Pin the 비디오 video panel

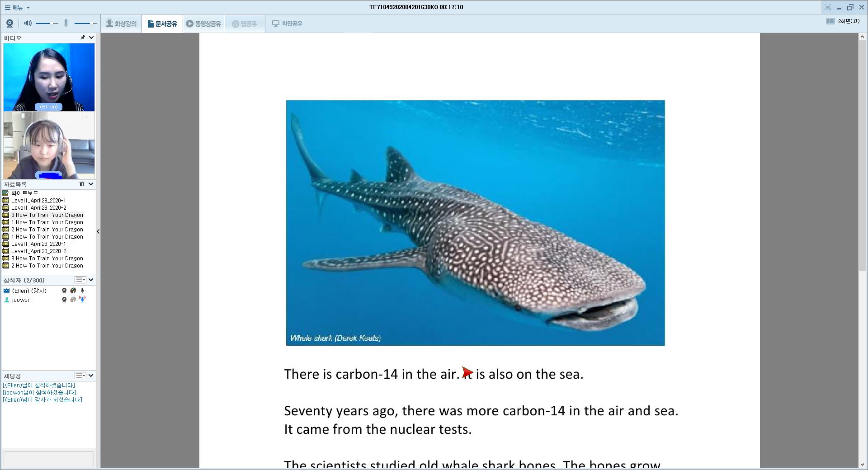click(x=83, y=38)
